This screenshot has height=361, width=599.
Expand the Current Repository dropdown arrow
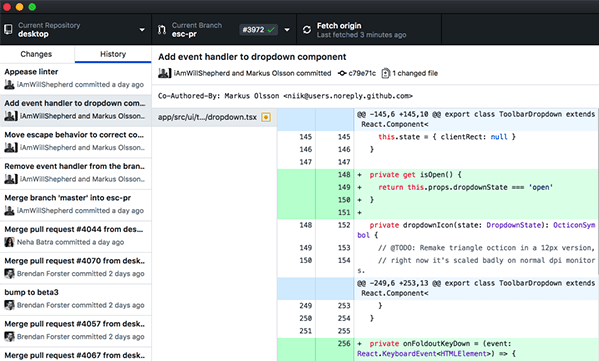142,30
